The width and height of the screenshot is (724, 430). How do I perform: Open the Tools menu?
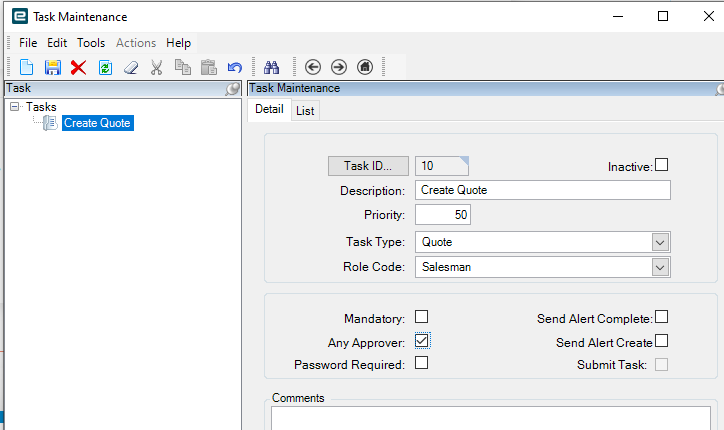[91, 43]
